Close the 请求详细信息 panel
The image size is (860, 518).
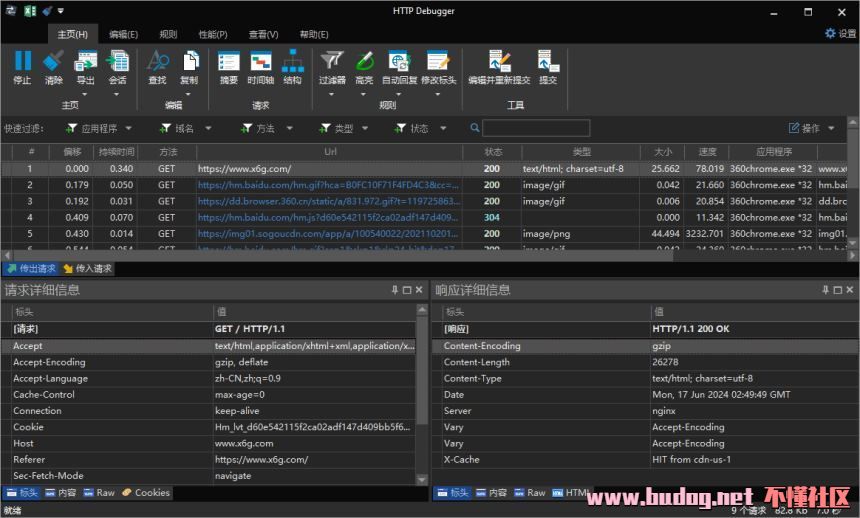[x=419, y=290]
